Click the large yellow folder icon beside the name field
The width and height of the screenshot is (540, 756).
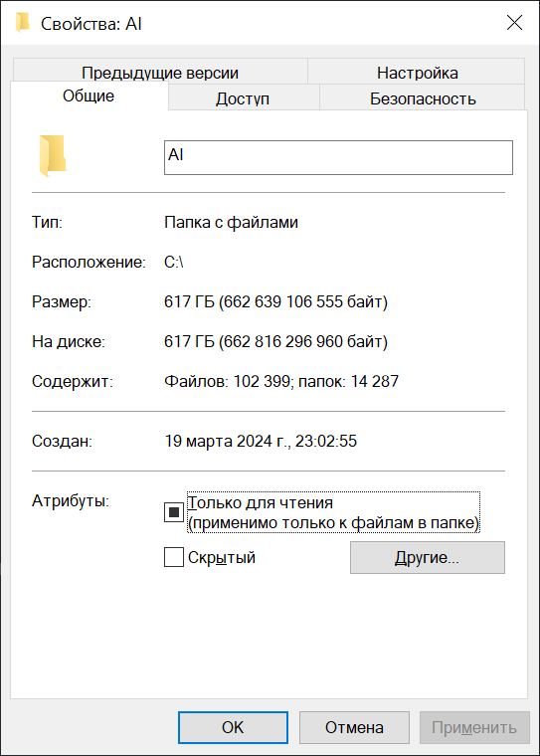coord(52,156)
